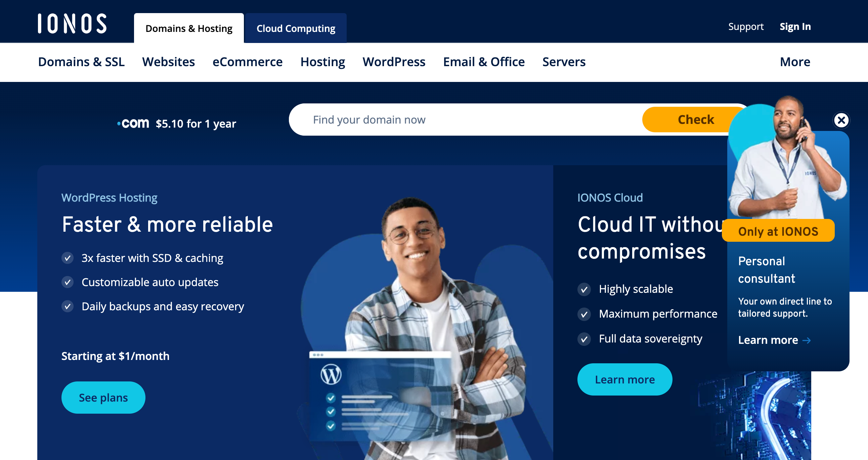868x460 pixels.
Task: Click checkmark beside Full data sovereignty
Action: tap(584, 339)
